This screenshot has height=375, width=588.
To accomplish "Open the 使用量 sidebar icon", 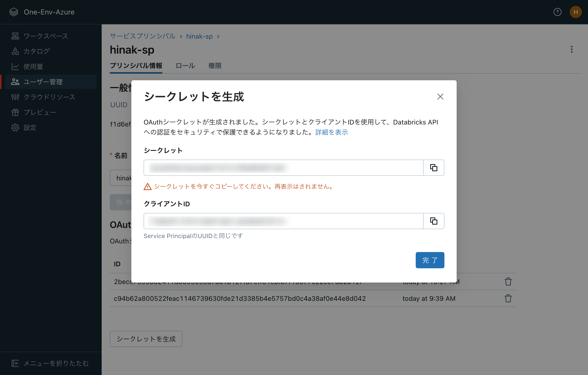I will pos(15,67).
